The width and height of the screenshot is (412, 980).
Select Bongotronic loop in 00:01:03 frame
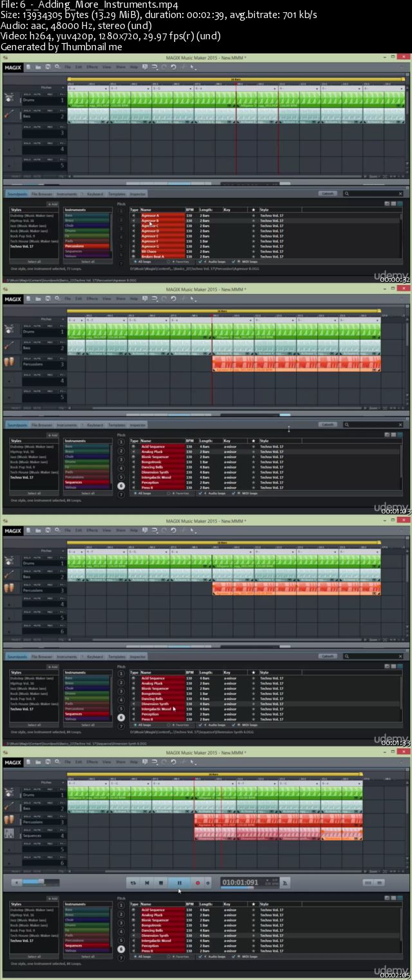coord(264,462)
